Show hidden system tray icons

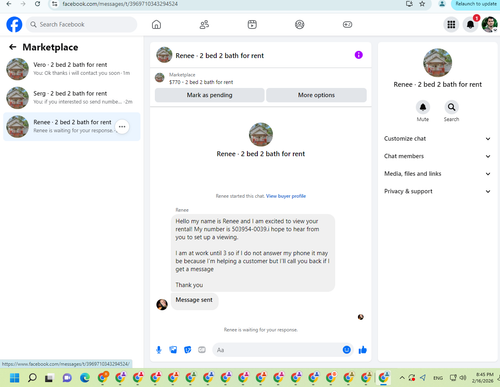pyautogui.click(x=402, y=378)
